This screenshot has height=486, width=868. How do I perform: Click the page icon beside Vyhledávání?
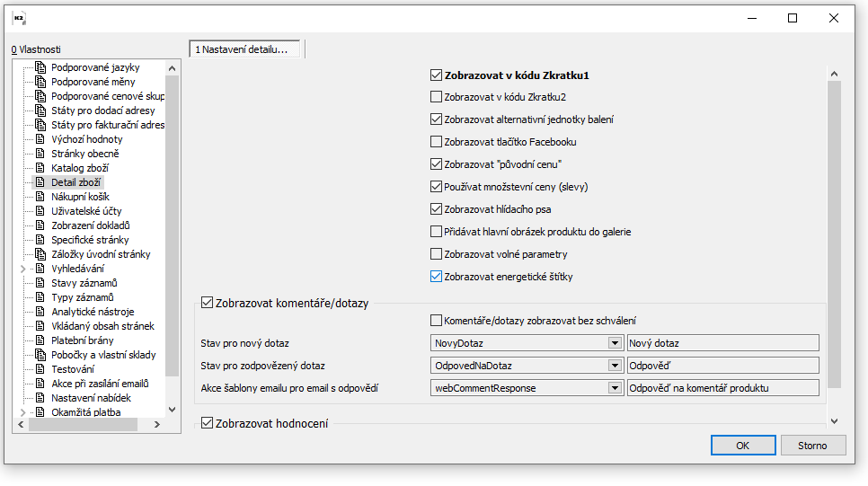point(40,269)
